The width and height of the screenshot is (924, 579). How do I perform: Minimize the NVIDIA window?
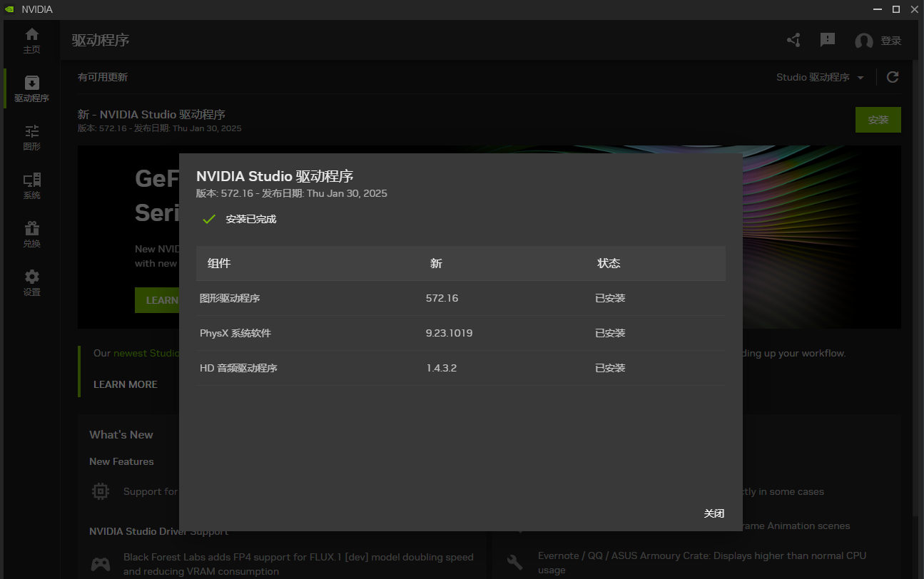click(x=878, y=9)
